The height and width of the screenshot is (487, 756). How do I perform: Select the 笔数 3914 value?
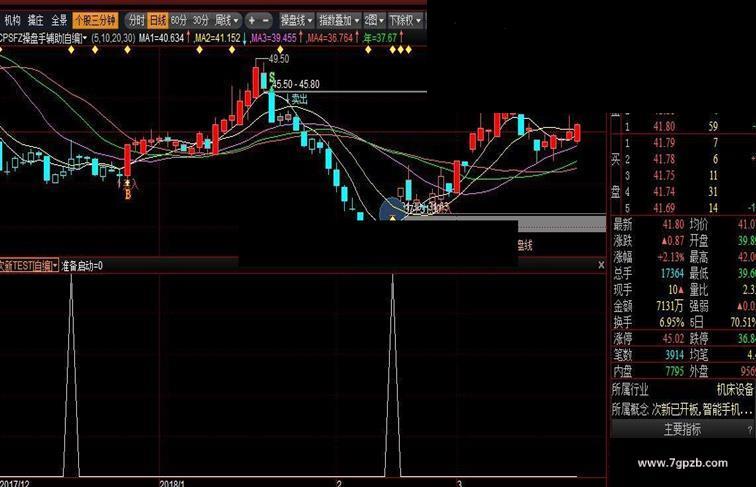click(675, 355)
